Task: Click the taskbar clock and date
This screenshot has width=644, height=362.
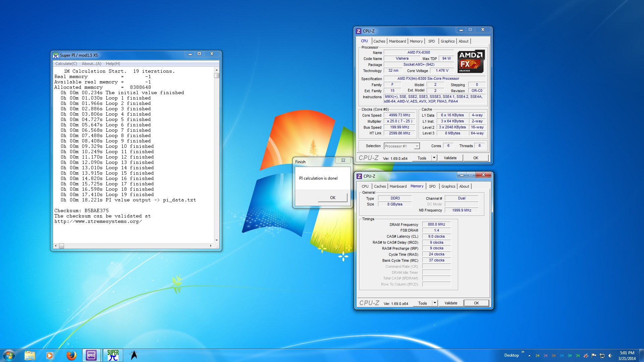Action: pyautogui.click(x=627, y=356)
